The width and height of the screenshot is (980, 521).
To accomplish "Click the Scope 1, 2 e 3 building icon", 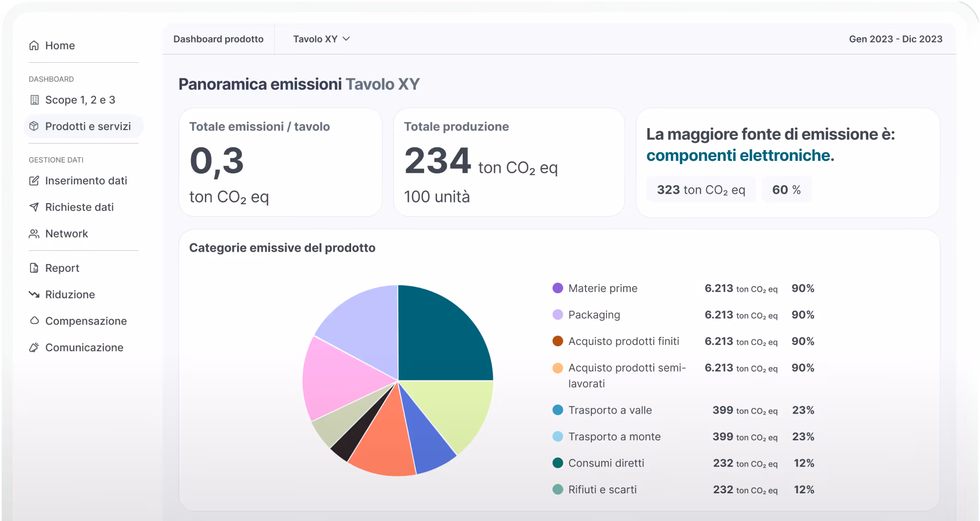I will (x=34, y=100).
